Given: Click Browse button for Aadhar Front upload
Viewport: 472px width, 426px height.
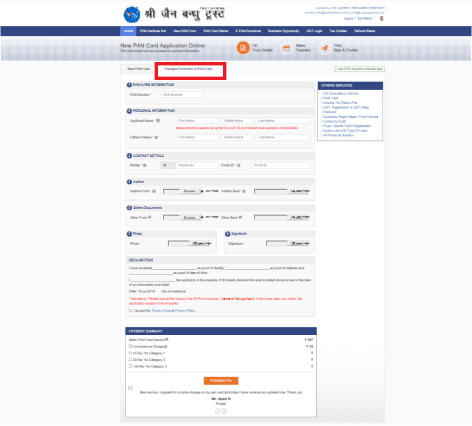Looking at the screenshot, I should click(190, 191).
